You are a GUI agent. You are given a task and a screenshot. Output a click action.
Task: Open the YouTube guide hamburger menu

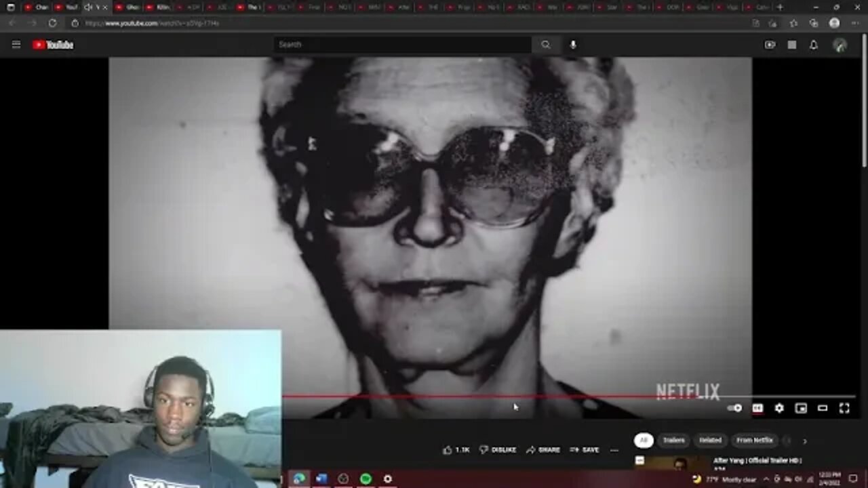[16, 45]
